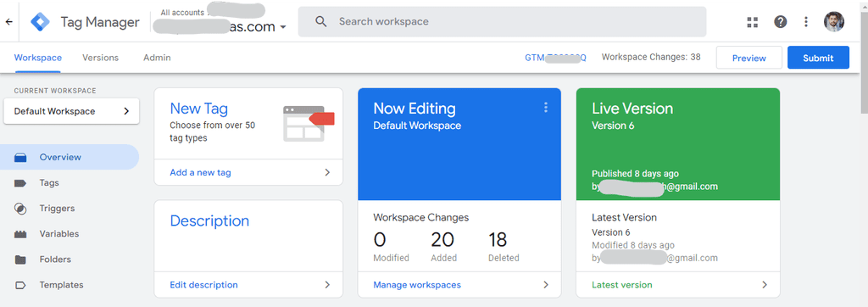Open the Default Workspace selector
The width and height of the screenshot is (868, 307).
click(x=71, y=111)
